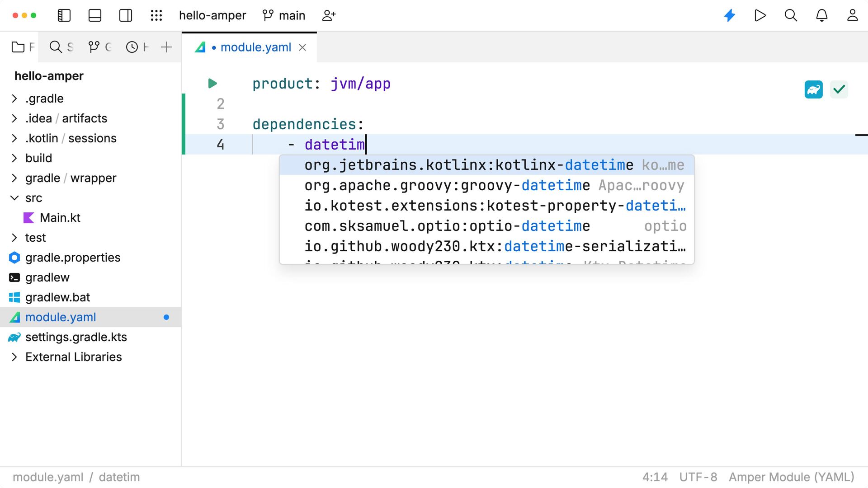The height and width of the screenshot is (488, 868).
Task: Click the Amper icon beside module.yaml in tree
Action: tap(15, 317)
